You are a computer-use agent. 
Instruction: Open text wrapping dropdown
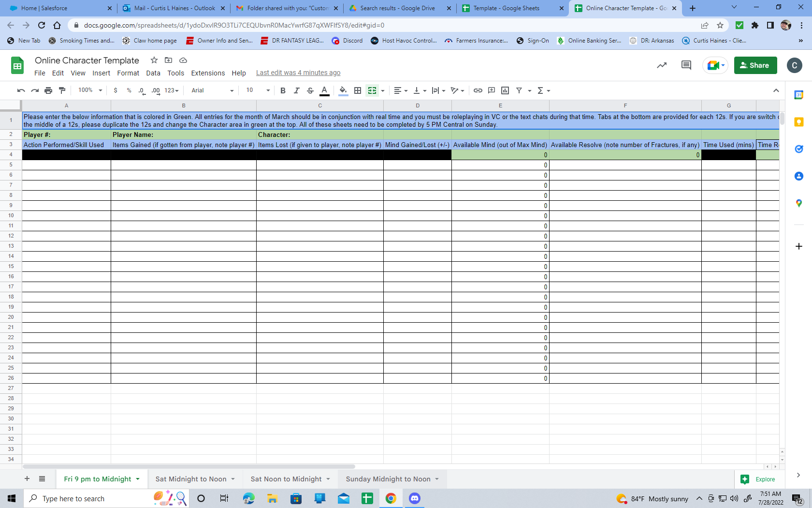(438, 90)
